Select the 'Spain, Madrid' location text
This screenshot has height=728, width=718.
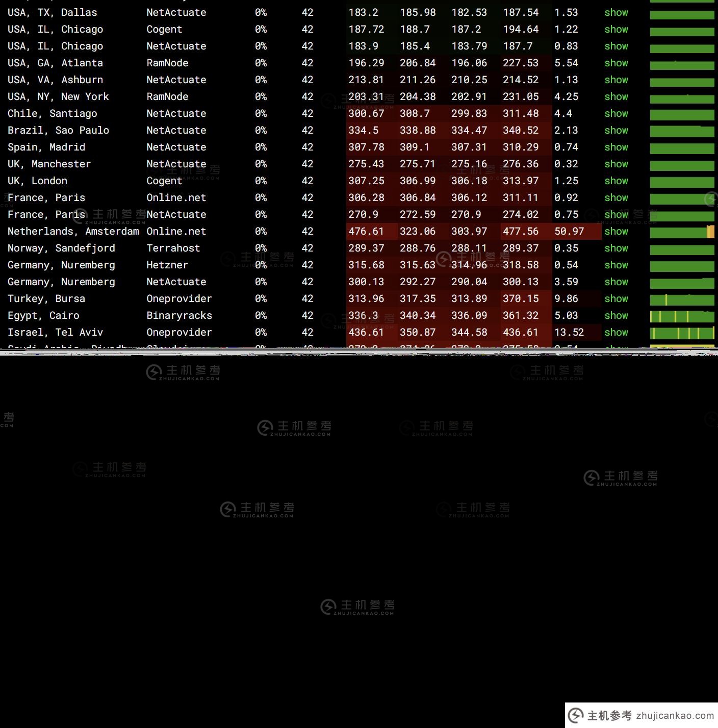46,147
